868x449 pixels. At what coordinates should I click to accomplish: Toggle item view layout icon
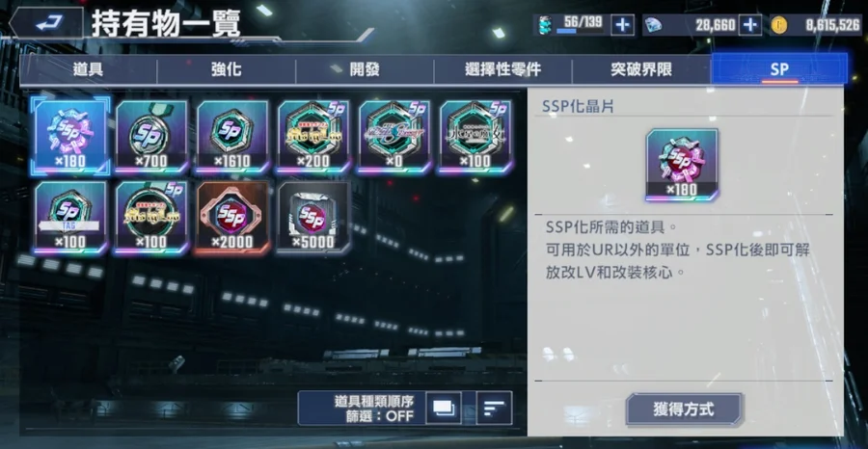pos(444,409)
